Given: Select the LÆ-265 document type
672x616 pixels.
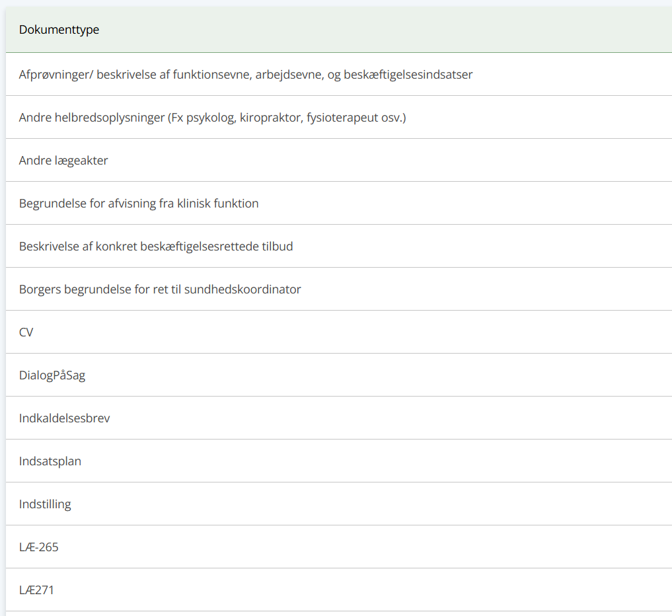Looking at the screenshot, I should (339, 547).
